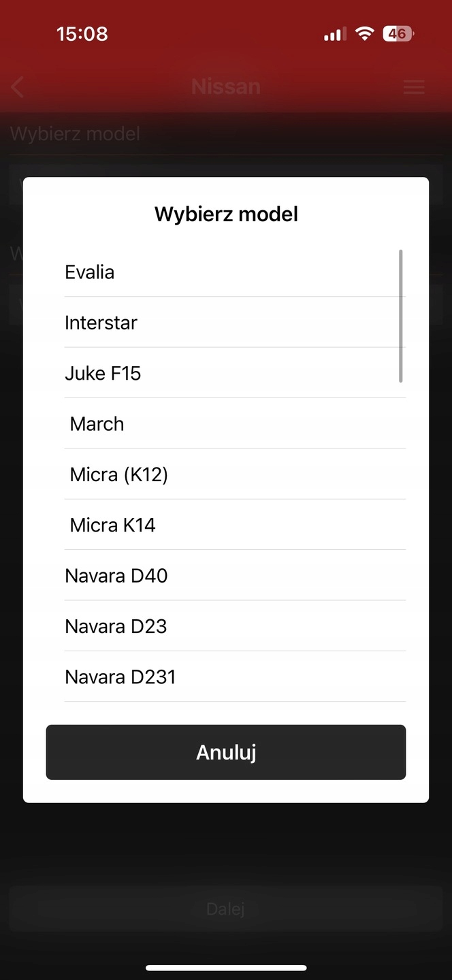
Task: Select the March model entry
Action: pyautogui.click(x=97, y=424)
